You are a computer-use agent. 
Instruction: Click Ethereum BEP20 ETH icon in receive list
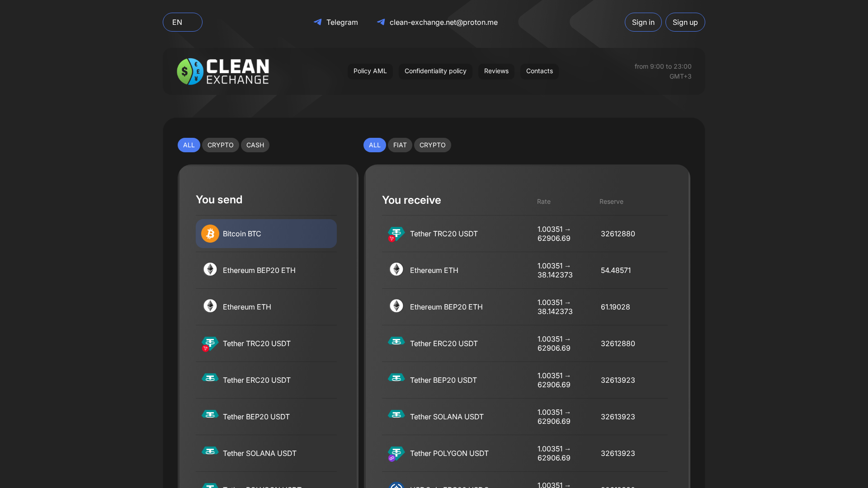pos(396,306)
